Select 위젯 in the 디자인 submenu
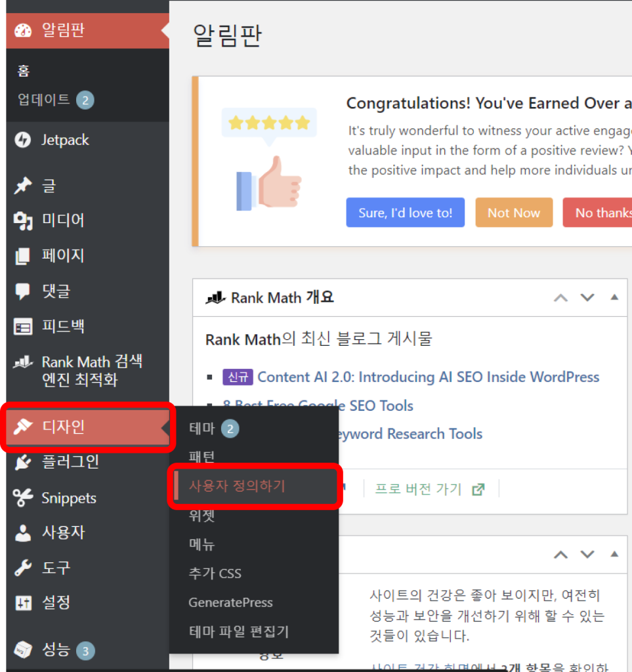632x672 pixels. coord(201,515)
